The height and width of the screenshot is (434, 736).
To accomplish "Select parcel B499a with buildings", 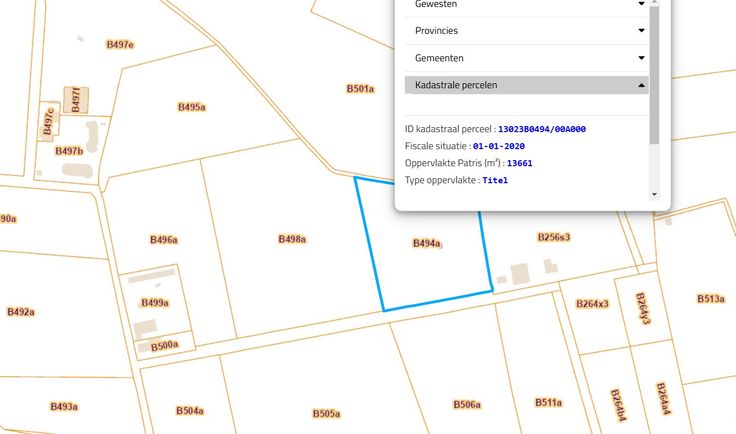I will (x=154, y=303).
